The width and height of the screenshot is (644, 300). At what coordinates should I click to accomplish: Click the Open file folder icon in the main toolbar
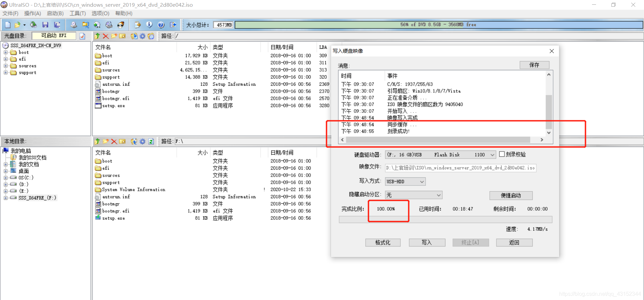click(x=17, y=25)
